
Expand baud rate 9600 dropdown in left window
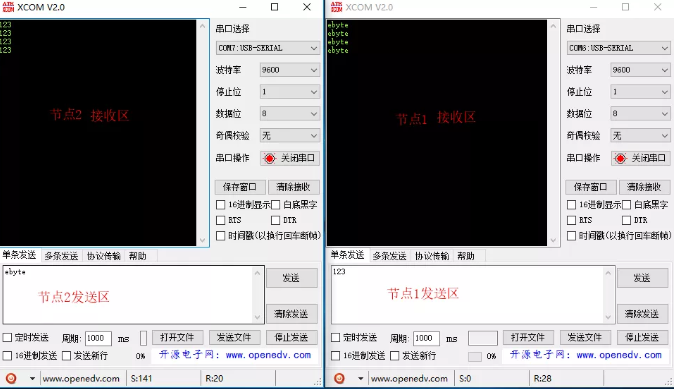290,70
